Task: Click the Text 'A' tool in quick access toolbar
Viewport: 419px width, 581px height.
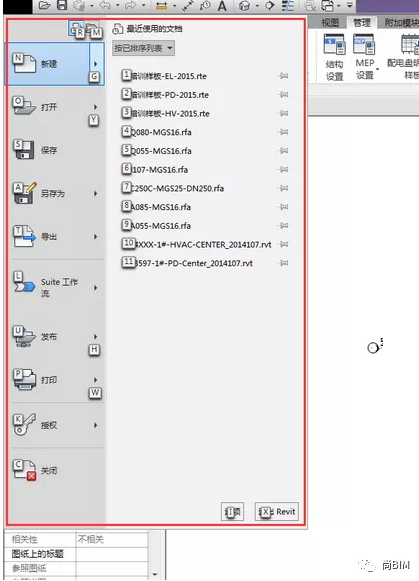Action: [x=222, y=6]
